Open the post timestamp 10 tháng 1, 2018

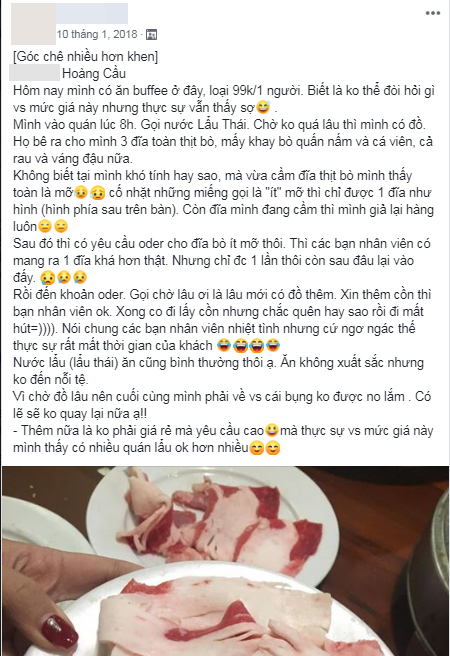[x=97, y=34]
